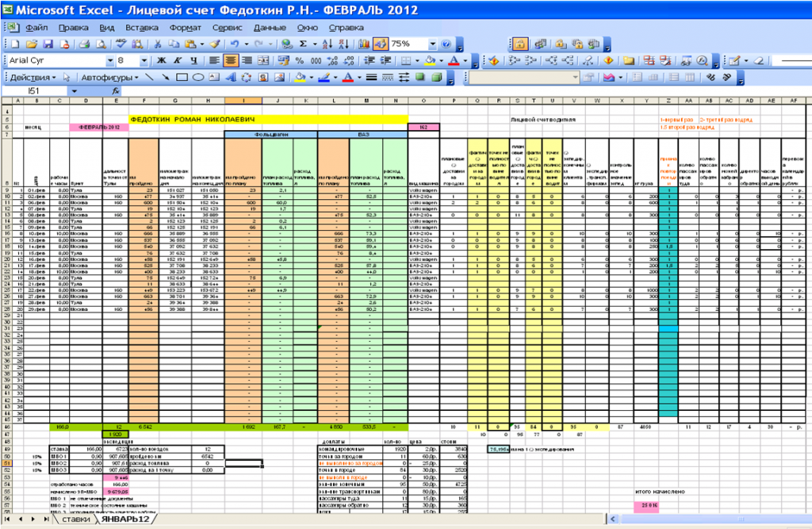
Task: Open the Файл menu
Action: [36, 28]
